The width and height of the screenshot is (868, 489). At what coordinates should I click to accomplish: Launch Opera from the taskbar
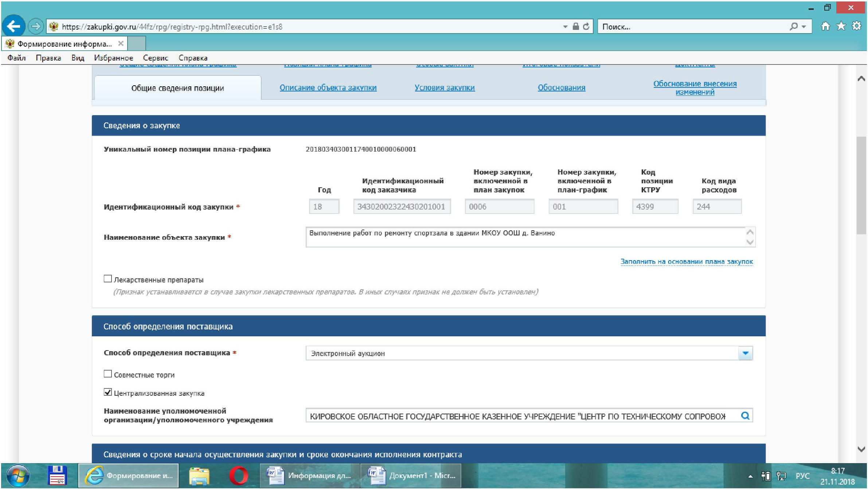[x=238, y=476]
